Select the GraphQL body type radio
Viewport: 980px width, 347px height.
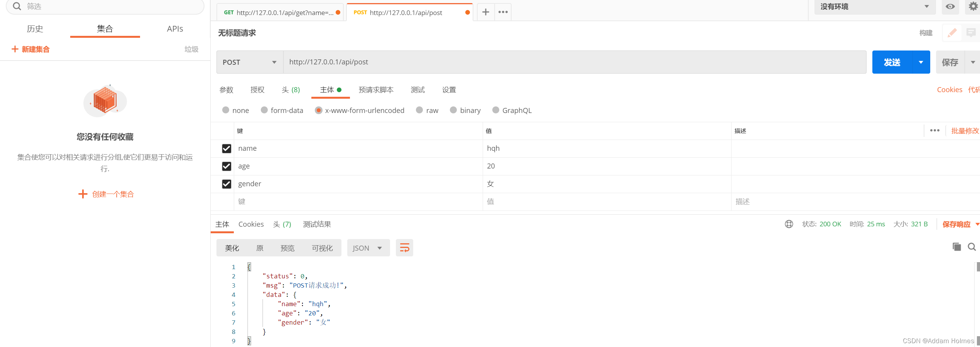click(x=496, y=110)
